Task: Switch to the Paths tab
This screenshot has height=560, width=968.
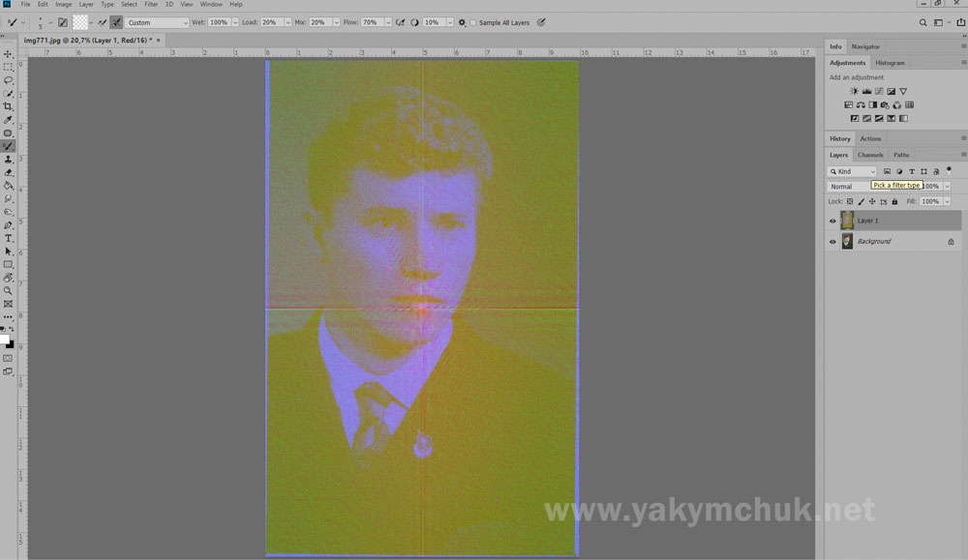Action: point(901,155)
